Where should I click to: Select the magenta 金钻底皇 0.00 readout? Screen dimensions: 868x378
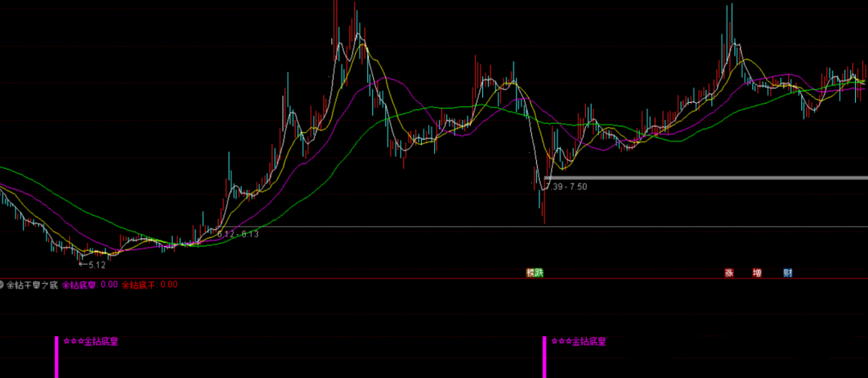90,284
